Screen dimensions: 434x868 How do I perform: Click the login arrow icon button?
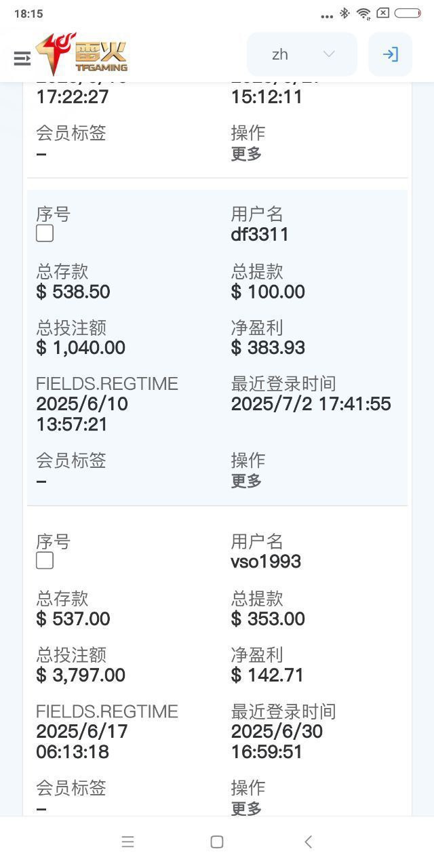click(x=390, y=54)
